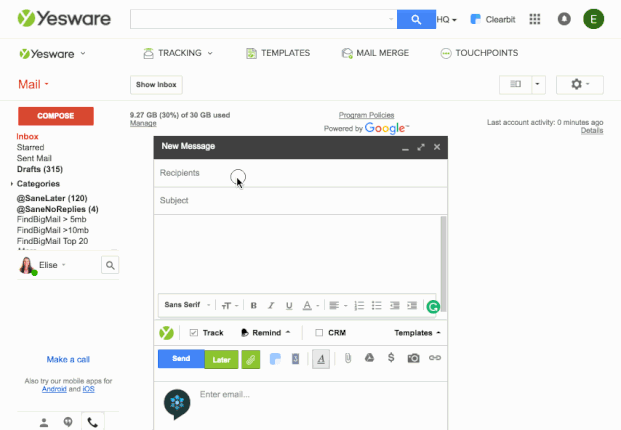Insert a numbered list
The width and height of the screenshot is (621, 430).
[x=359, y=305]
